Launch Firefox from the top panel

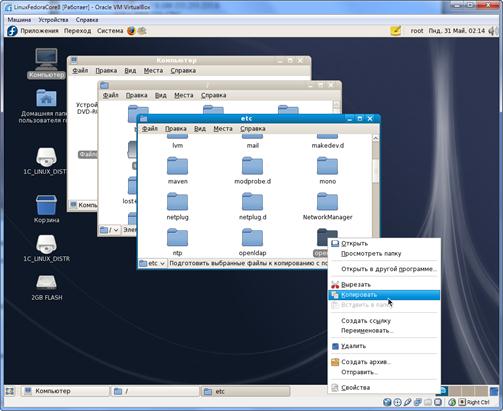[131, 31]
